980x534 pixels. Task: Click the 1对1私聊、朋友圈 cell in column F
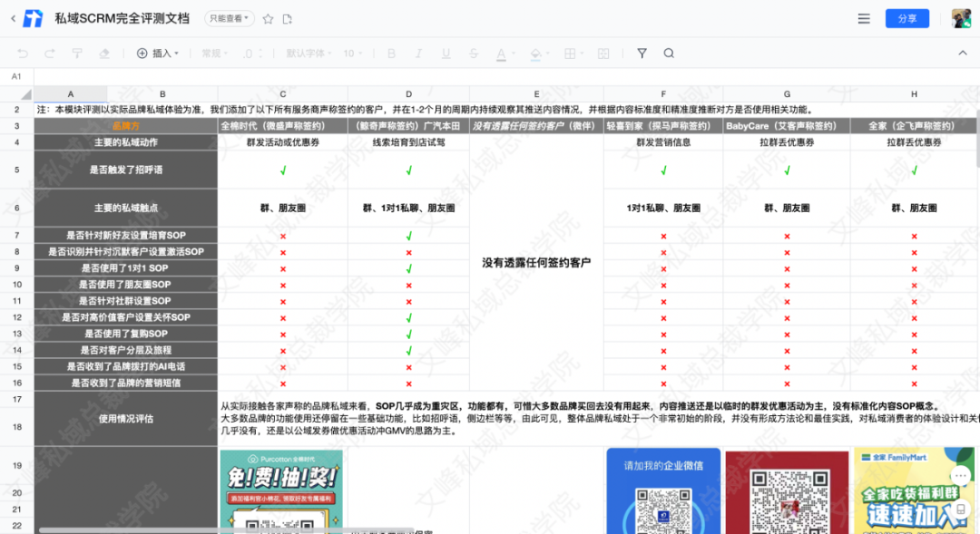click(663, 208)
